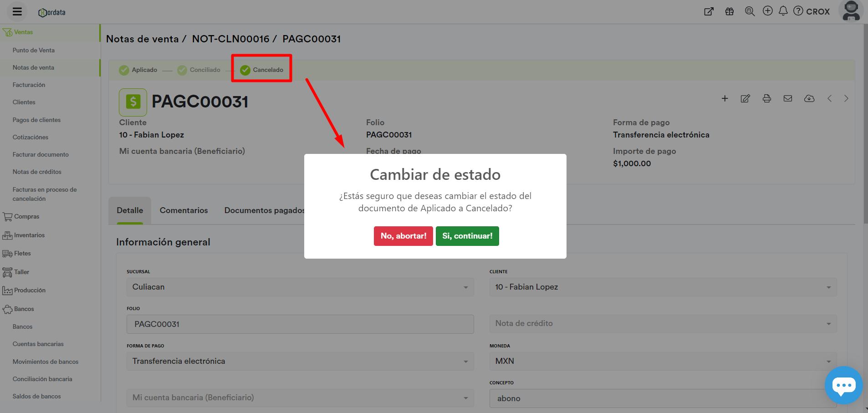Print the payment document
Viewport: 868px width, 413px height.
(x=767, y=98)
